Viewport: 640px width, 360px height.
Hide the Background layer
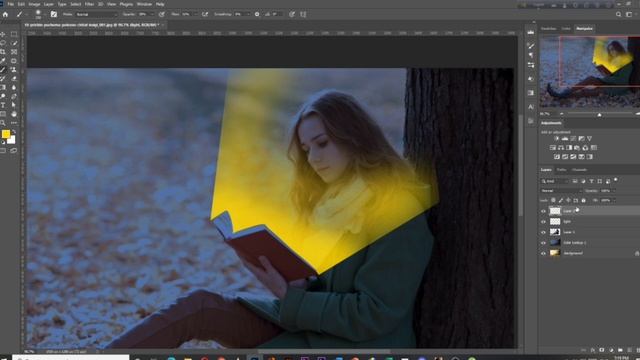[x=543, y=253]
